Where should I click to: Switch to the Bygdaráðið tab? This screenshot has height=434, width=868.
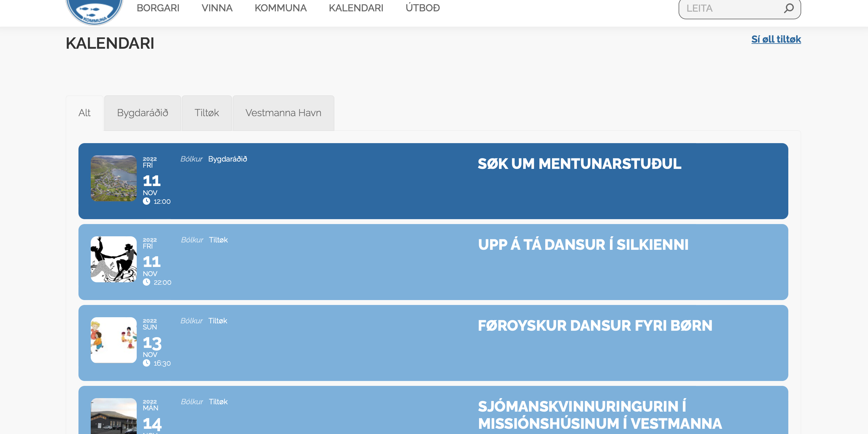(143, 113)
